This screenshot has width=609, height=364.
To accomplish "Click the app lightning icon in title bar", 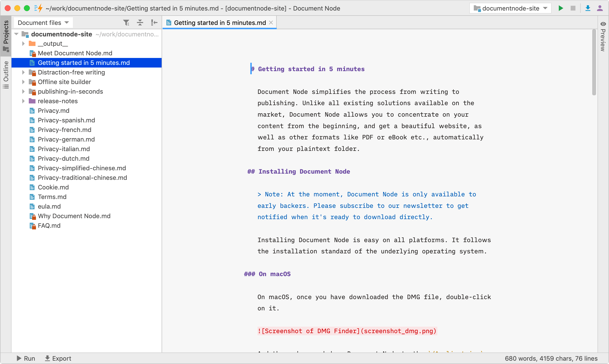I will click(39, 8).
